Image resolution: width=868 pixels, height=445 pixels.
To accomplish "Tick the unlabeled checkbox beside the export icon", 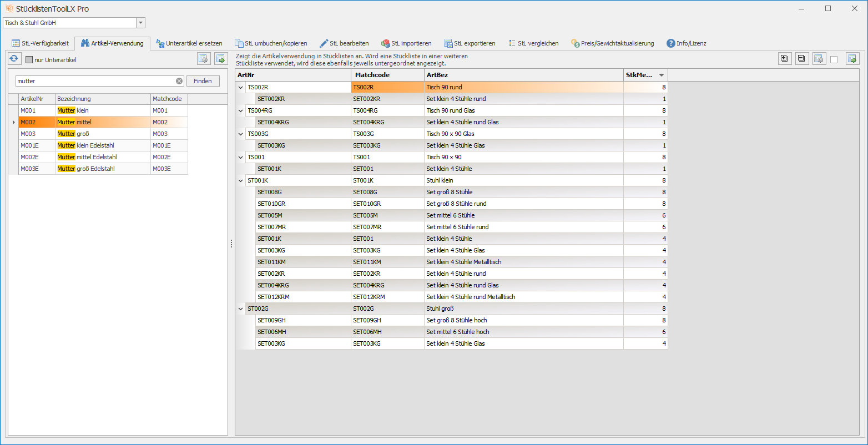I will pos(834,59).
